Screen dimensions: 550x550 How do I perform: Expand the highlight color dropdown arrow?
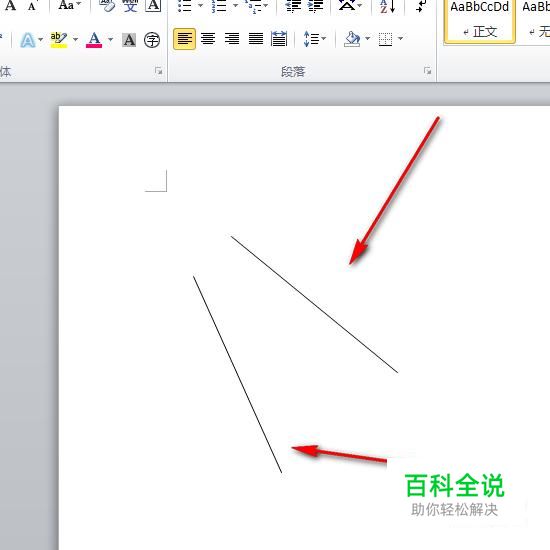click(75, 39)
